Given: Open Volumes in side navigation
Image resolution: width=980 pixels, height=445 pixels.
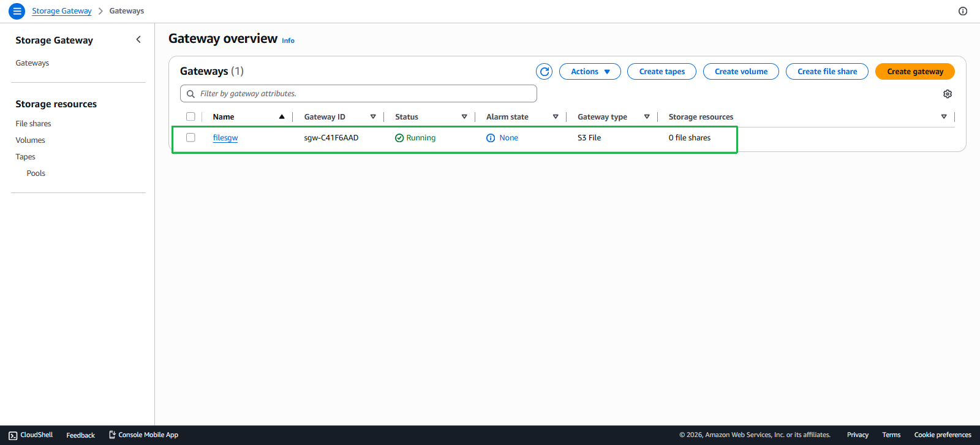Looking at the screenshot, I should [x=31, y=140].
